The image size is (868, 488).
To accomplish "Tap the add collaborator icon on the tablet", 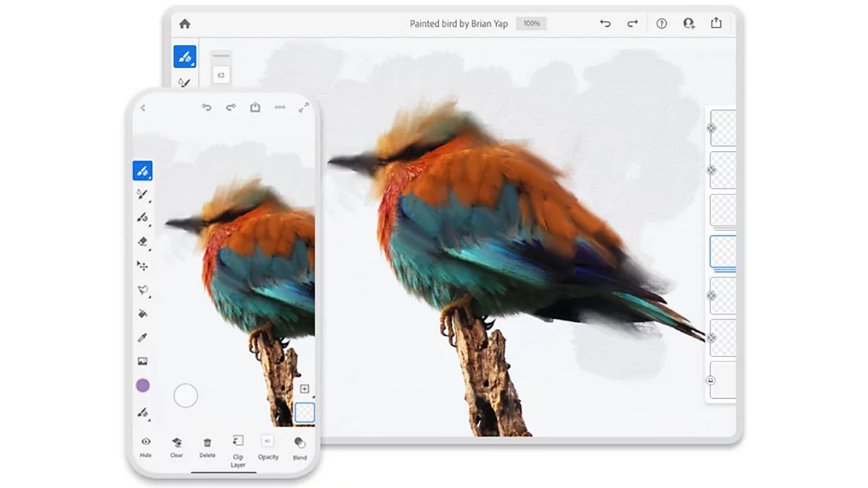I will click(689, 24).
